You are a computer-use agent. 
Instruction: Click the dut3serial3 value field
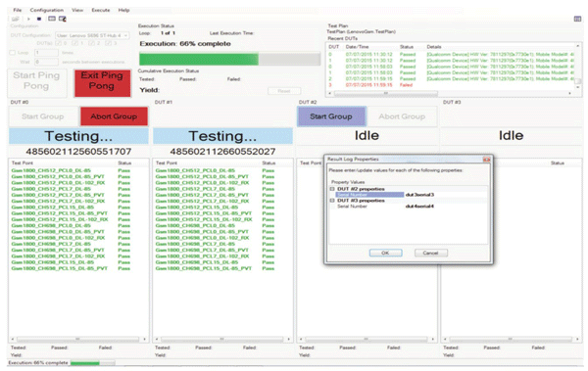(x=446, y=195)
